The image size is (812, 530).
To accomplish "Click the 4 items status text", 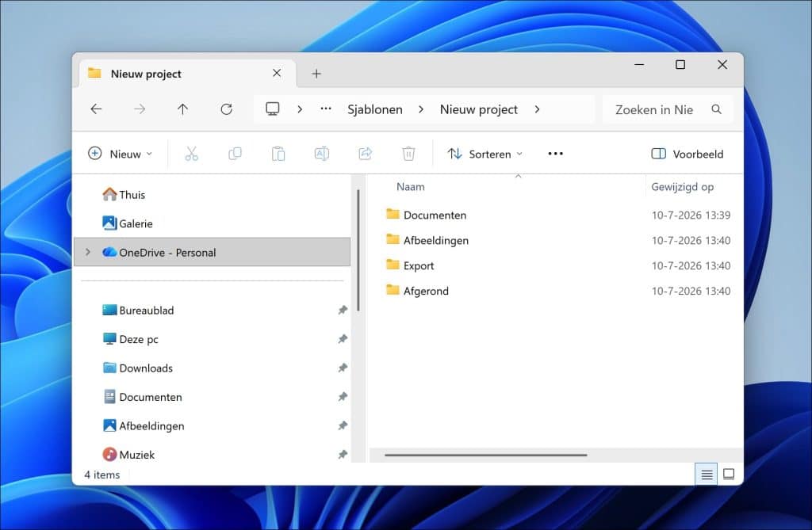I will pyautogui.click(x=102, y=475).
